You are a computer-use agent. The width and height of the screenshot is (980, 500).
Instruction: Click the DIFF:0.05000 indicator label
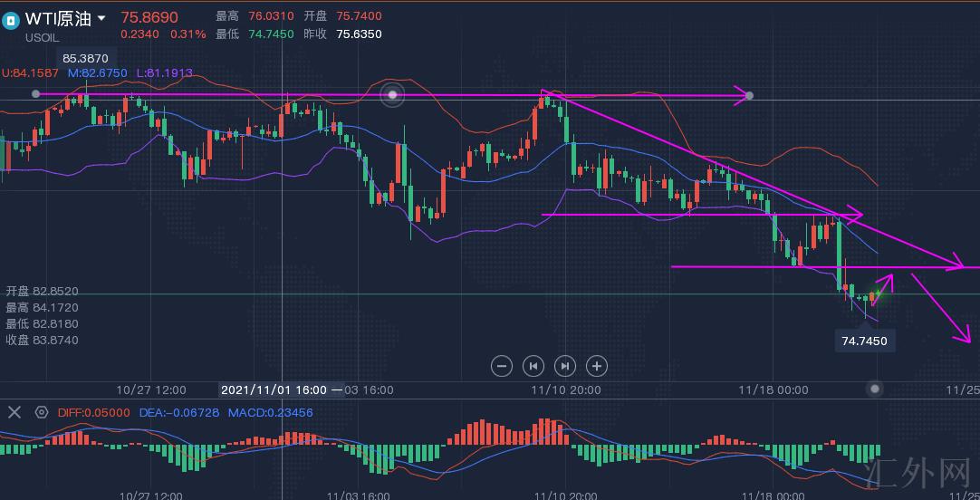coord(94,412)
